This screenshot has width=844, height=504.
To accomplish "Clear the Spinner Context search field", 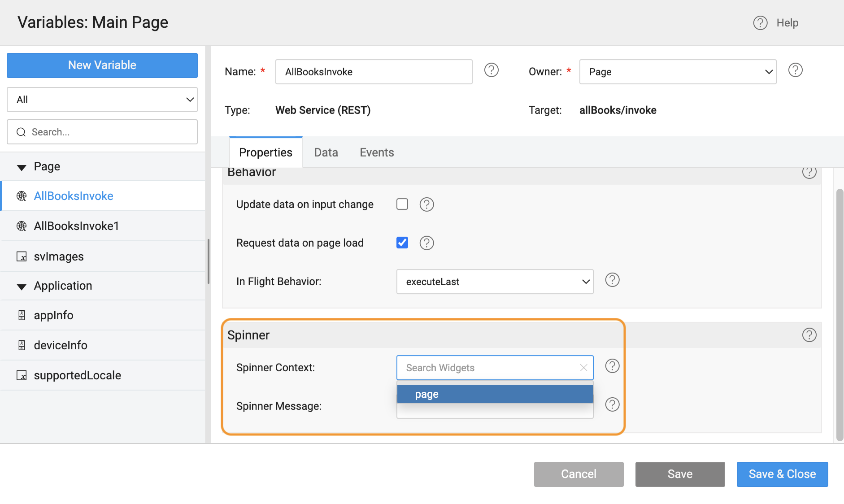I will coord(583,367).
